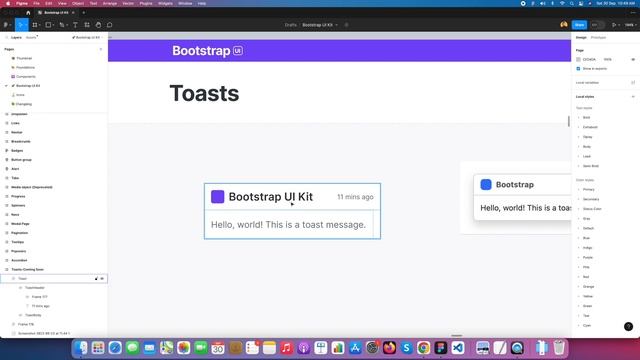
Task: Open Local variables settings icon
Action: 633,82
